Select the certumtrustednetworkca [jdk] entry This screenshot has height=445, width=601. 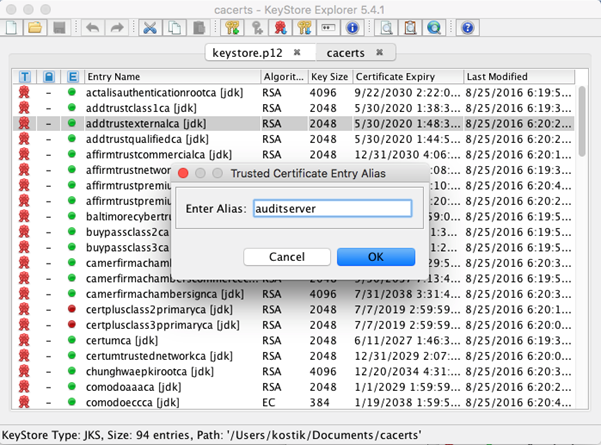pos(293,356)
